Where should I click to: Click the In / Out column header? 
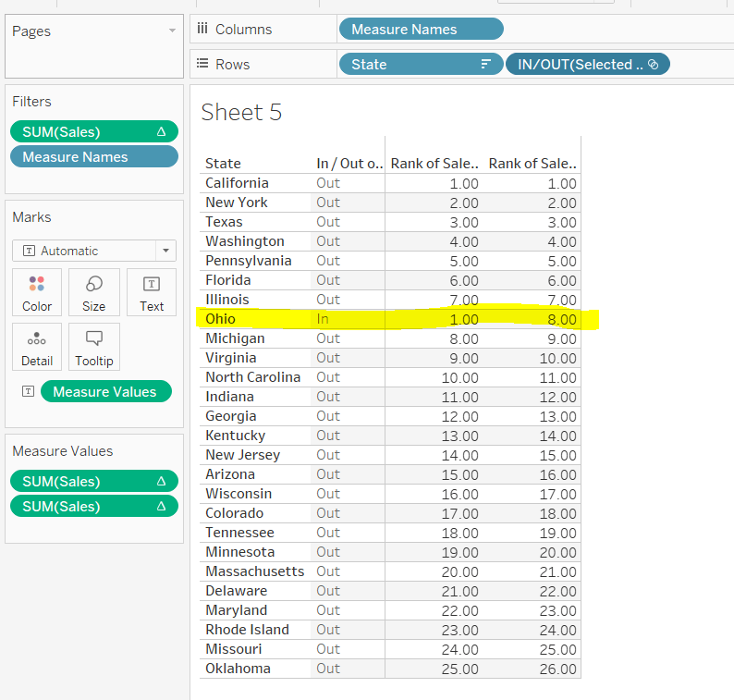point(349,164)
